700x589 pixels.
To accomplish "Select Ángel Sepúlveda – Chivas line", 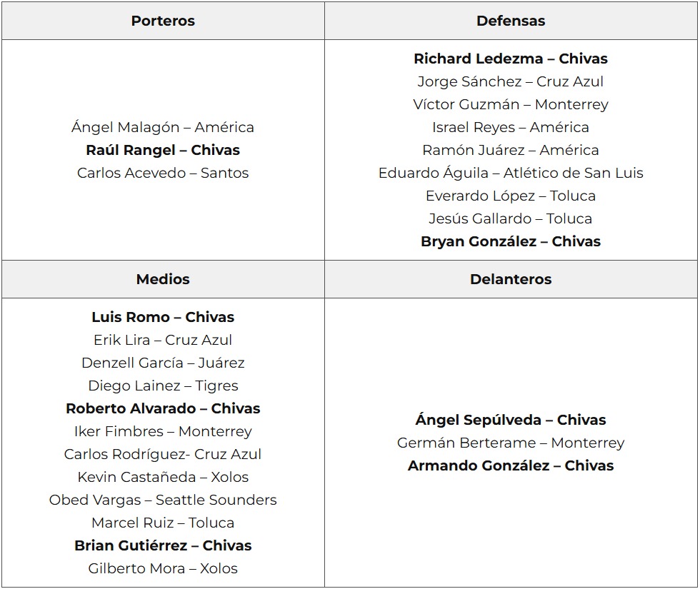I will click(x=511, y=420).
